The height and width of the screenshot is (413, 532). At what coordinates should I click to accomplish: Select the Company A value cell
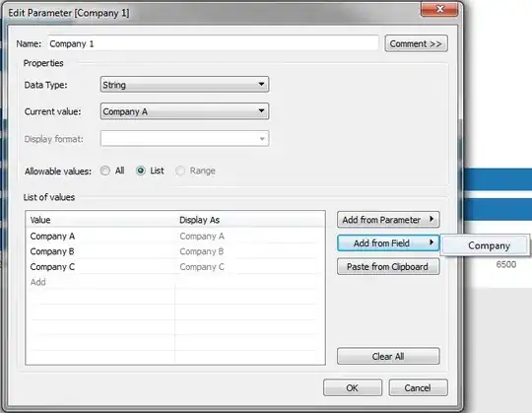(100, 237)
